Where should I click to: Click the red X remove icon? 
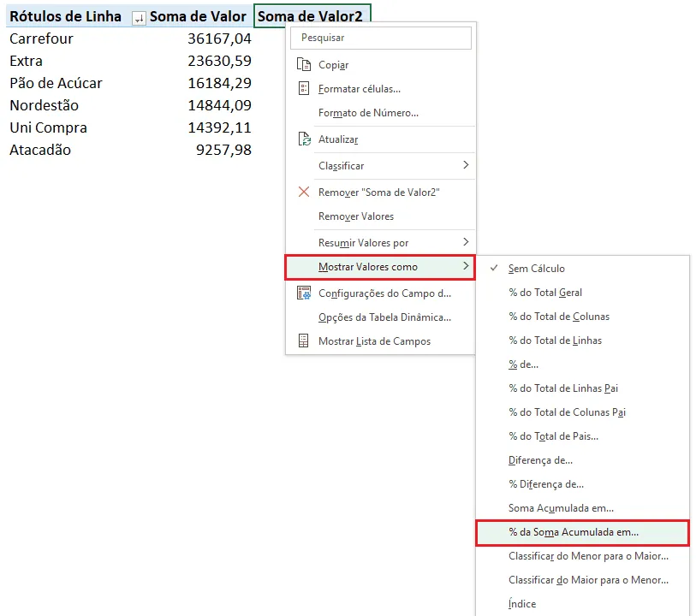click(304, 192)
